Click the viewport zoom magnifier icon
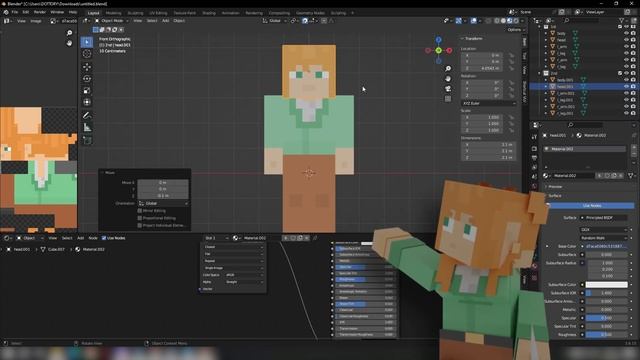Viewport: 640px width, 360px height. pos(448,69)
